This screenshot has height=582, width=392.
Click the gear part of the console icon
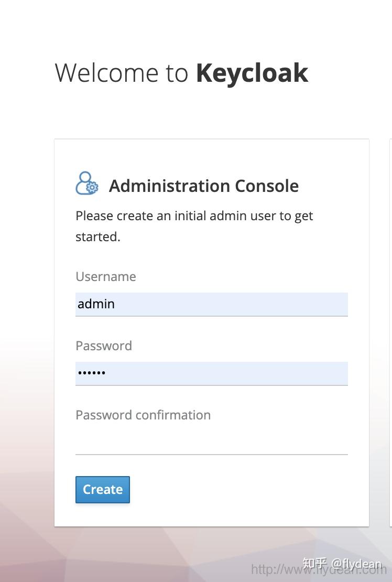coord(92,188)
